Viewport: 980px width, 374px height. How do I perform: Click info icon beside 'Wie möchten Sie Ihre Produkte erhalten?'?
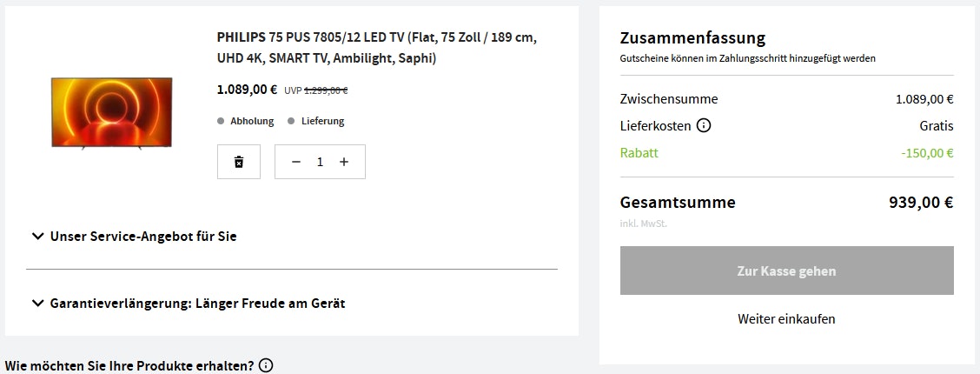tap(266, 365)
